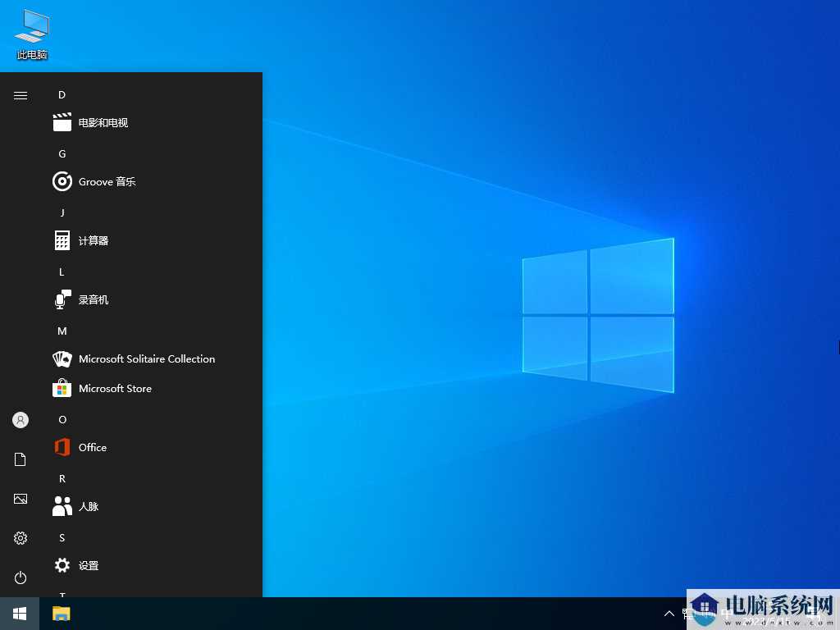Image resolution: width=840 pixels, height=630 pixels.
Task: Open Groove 音乐 from the app list
Action: pos(156,181)
